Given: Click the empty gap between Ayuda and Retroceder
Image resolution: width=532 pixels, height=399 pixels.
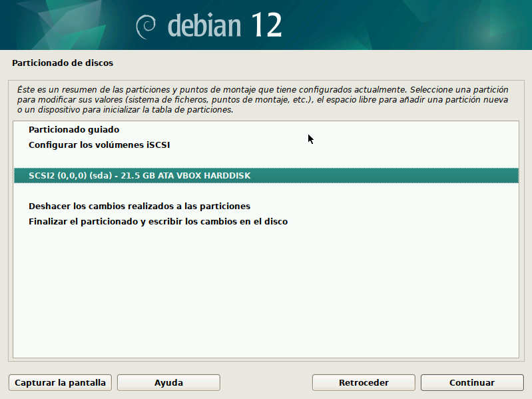Looking at the screenshot, I should point(266,382).
